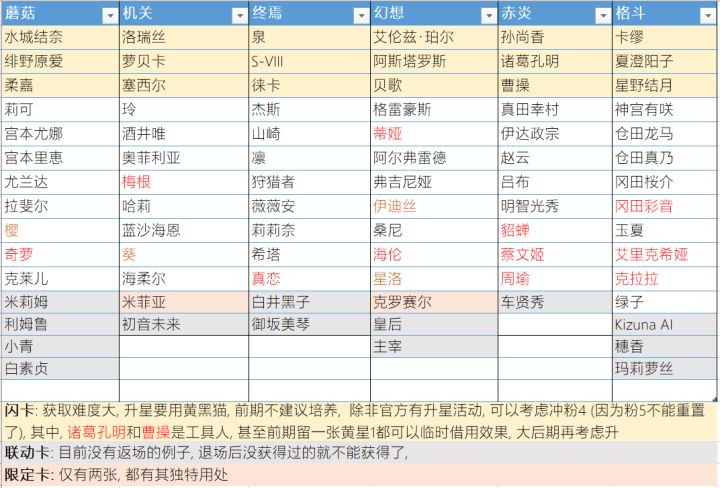This screenshot has width=720, height=488.
Task: Open the 机关 column filter dropdown
Action: click(239, 16)
